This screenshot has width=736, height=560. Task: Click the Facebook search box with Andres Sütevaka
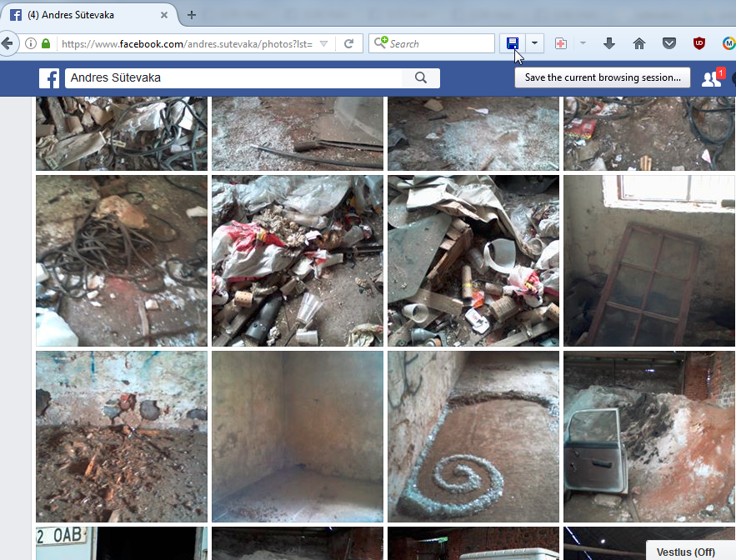pyautogui.click(x=233, y=78)
